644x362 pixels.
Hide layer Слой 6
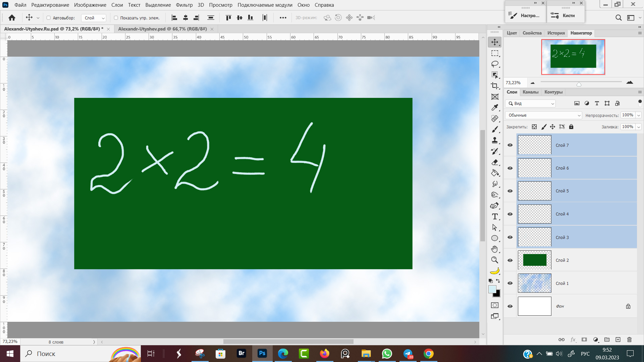coord(510,168)
